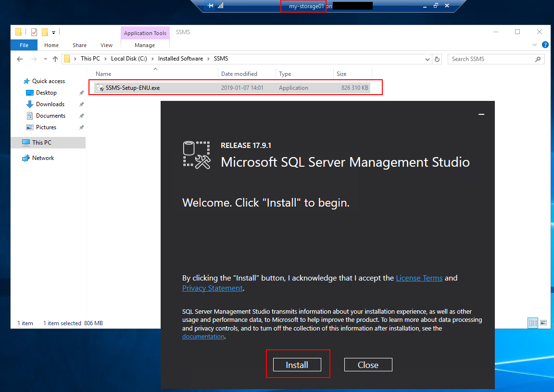Minimize the SSMS installer dialog
Image resolution: width=554 pixels, height=392 pixels.
coord(481,114)
